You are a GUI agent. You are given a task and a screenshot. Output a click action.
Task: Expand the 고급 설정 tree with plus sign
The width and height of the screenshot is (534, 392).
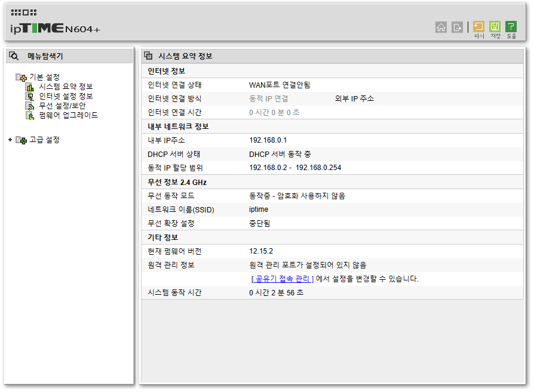pos(10,140)
